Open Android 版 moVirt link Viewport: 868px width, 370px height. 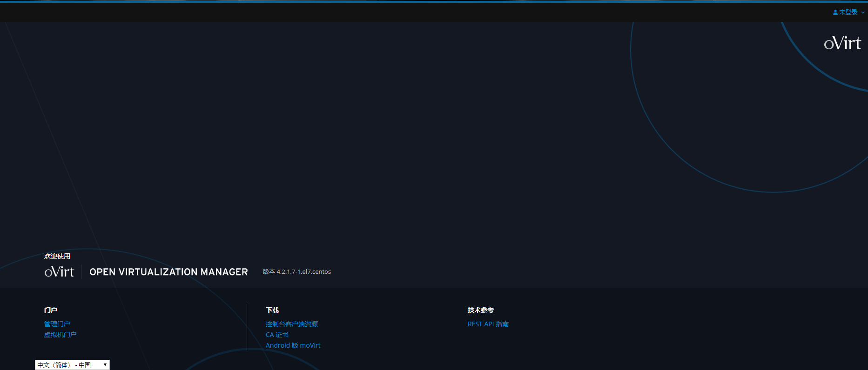click(x=293, y=345)
